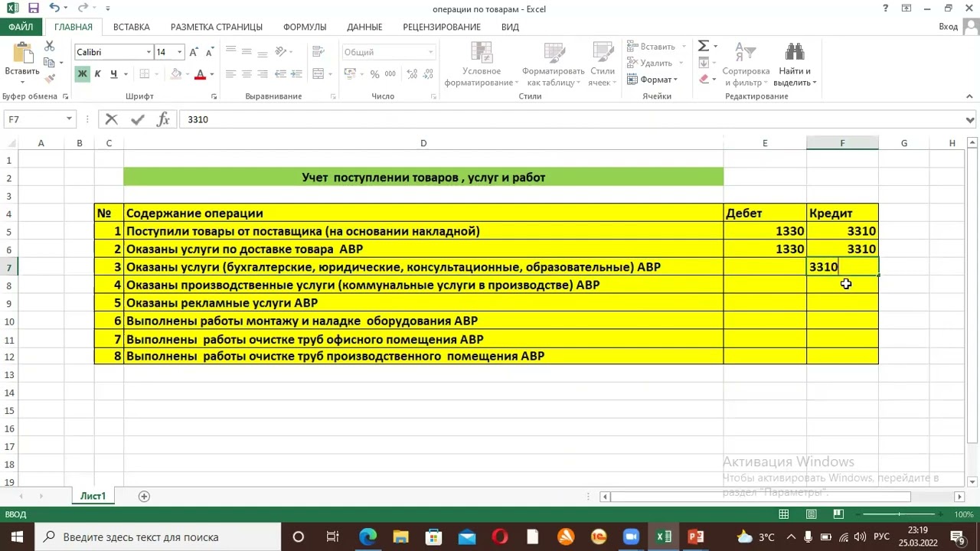This screenshot has width=980, height=551.
Task: Click the Format Painter brush icon
Action: [x=50, y=79]
